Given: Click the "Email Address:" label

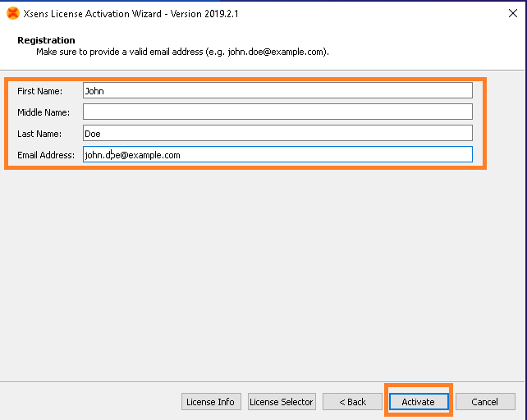Looking at the screenshot, I should coord(45,155).
